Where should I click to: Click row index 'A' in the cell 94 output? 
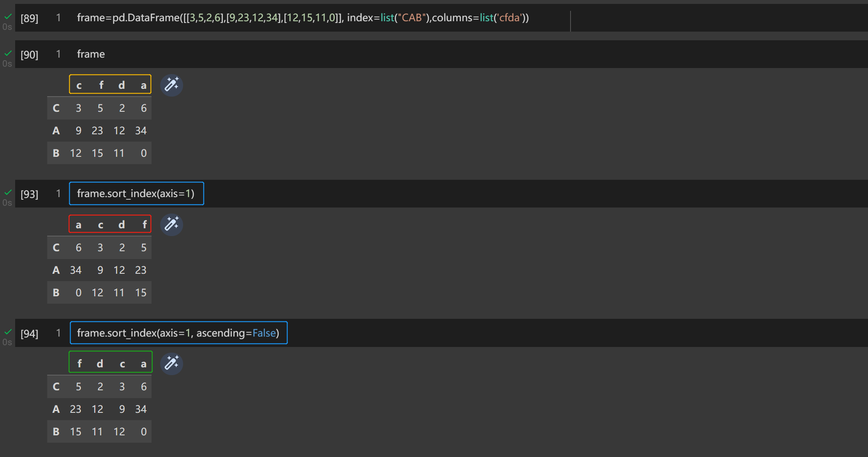[x=56, y=409]
